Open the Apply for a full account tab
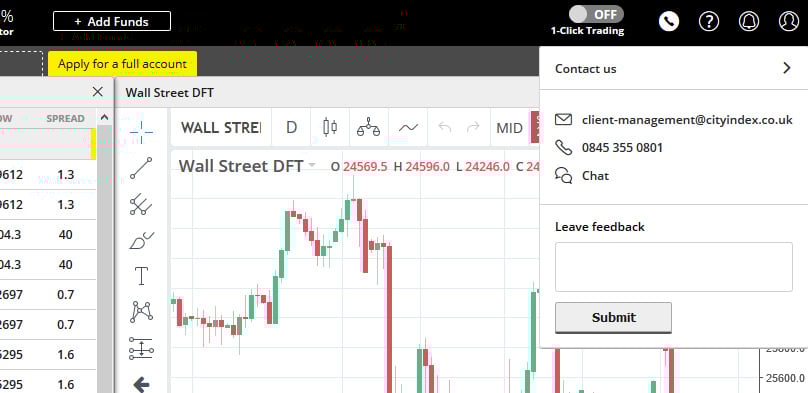Viewport: 808px width, 393px height. [x=122, y=64]
